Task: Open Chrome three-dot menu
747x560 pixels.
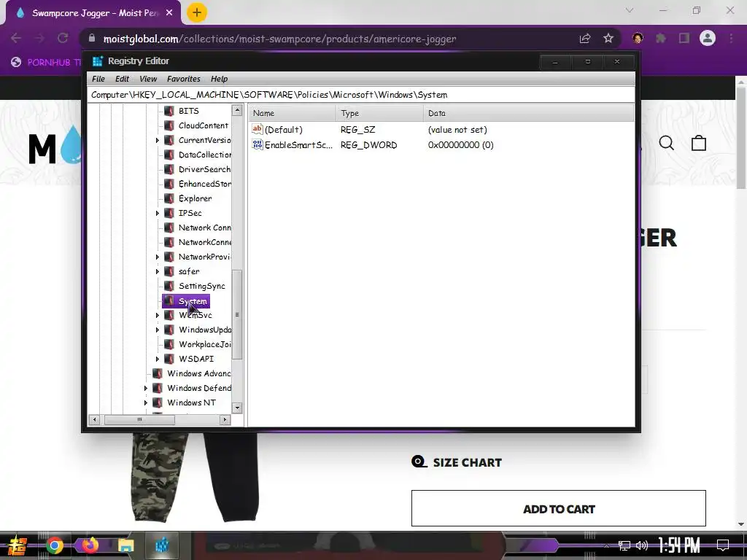Action: click(731, 38)
